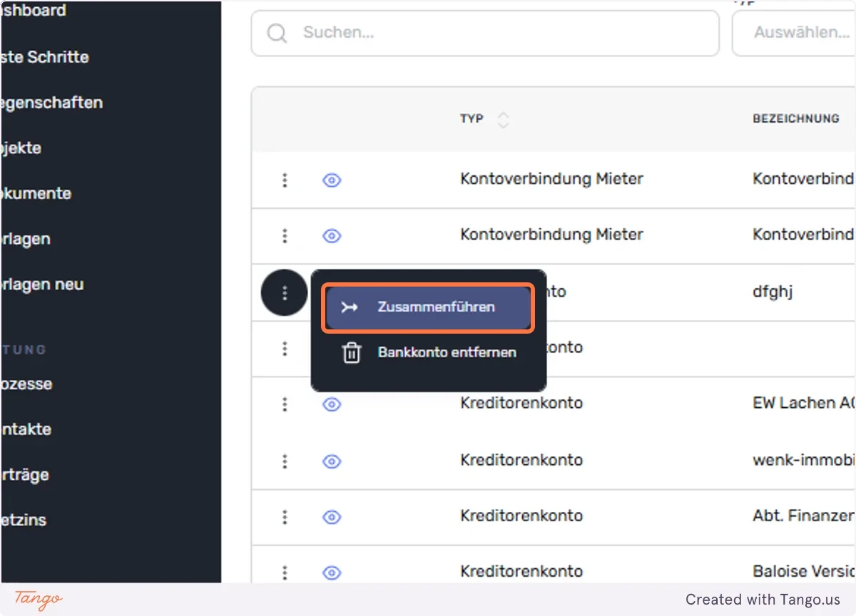Click the trash icon beside Bankkonto entfernen
This screenshot has width=856, height=616.
(x=351, y=353)
